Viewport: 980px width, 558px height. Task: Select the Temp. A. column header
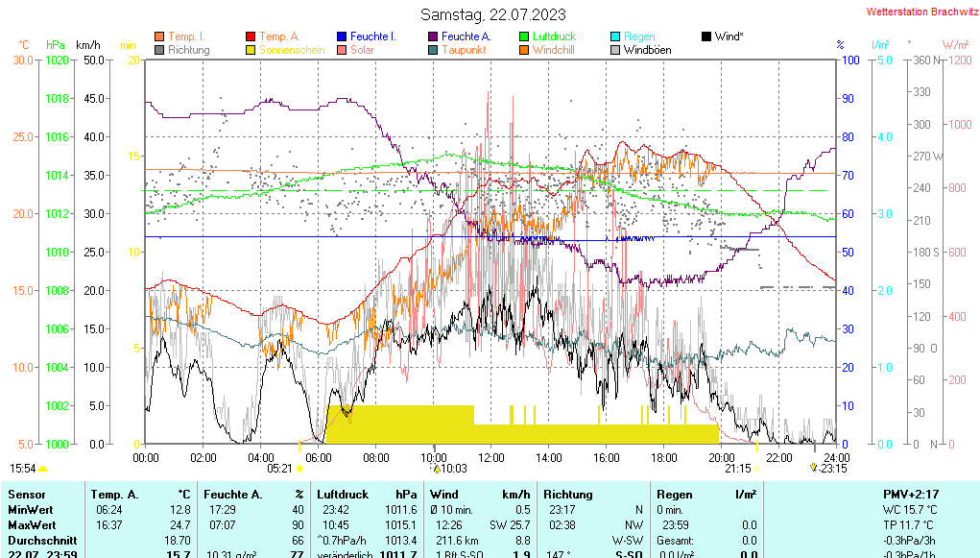pyautogui.click(x=112, y=494)
